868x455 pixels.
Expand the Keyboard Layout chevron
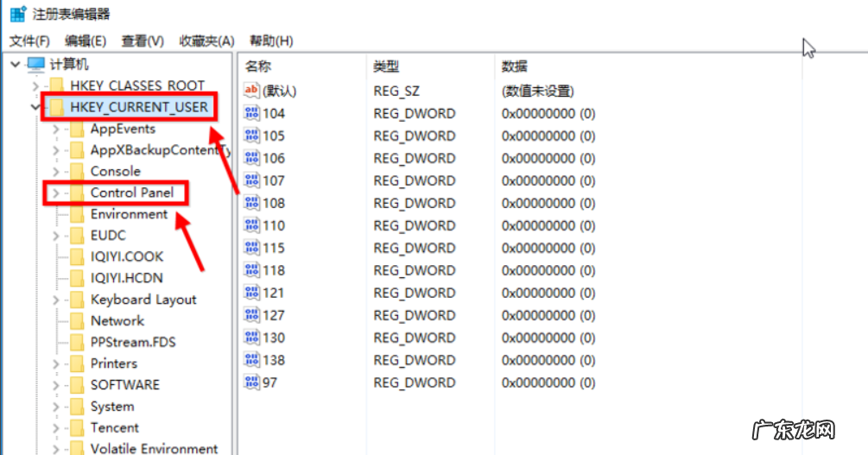pyautogui.click(x=56, y=300)
